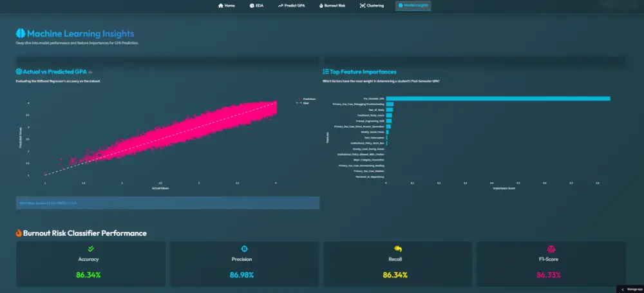Click the Paid_Subscription feature label
The image size is (644, 293).
pyautogui.click(x=375, y=138)
